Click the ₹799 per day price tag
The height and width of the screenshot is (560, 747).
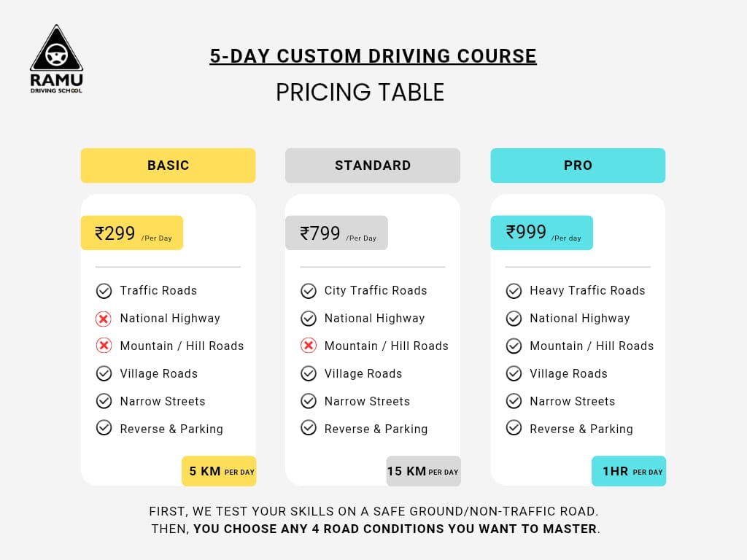click(336, 233)
